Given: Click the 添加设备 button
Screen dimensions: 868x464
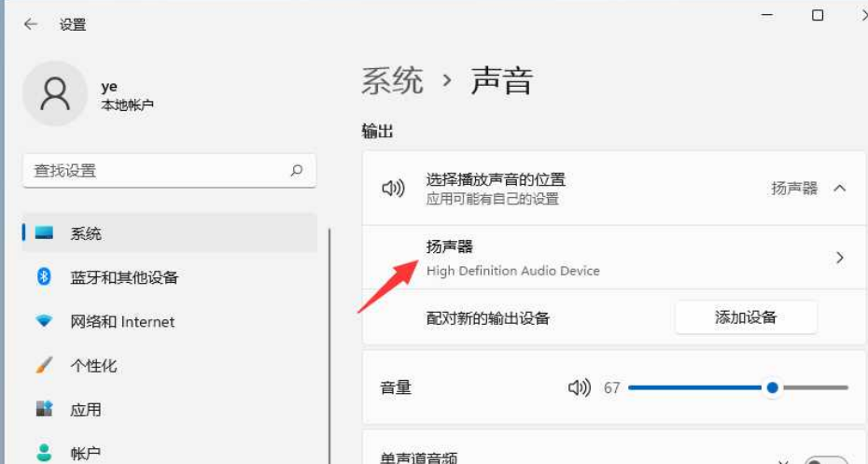Looking at the screenshot, I should [x=746, y=317].
